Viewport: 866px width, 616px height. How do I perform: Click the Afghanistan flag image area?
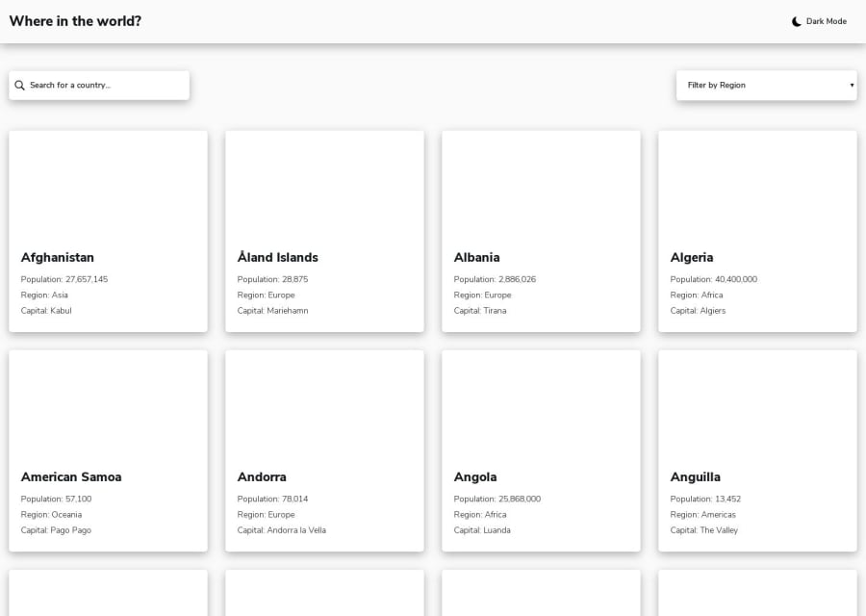[x=108, y=185]
